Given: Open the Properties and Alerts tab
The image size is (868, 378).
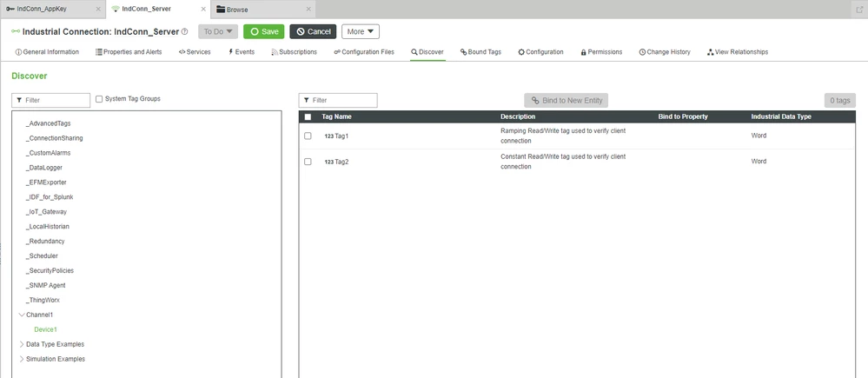Looking at the screenshot, I should (x=129, y=52).
